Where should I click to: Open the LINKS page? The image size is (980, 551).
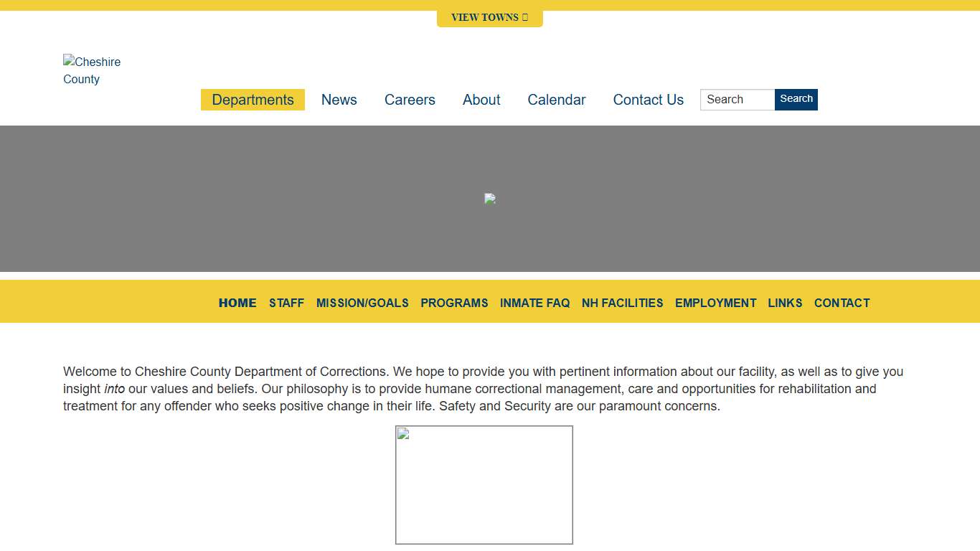(785, 303)
